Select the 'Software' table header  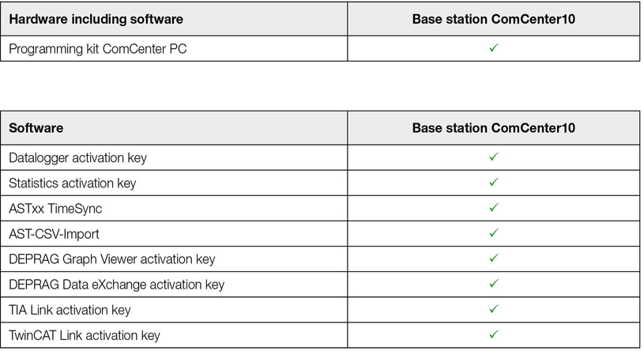[x=36, y=127]
